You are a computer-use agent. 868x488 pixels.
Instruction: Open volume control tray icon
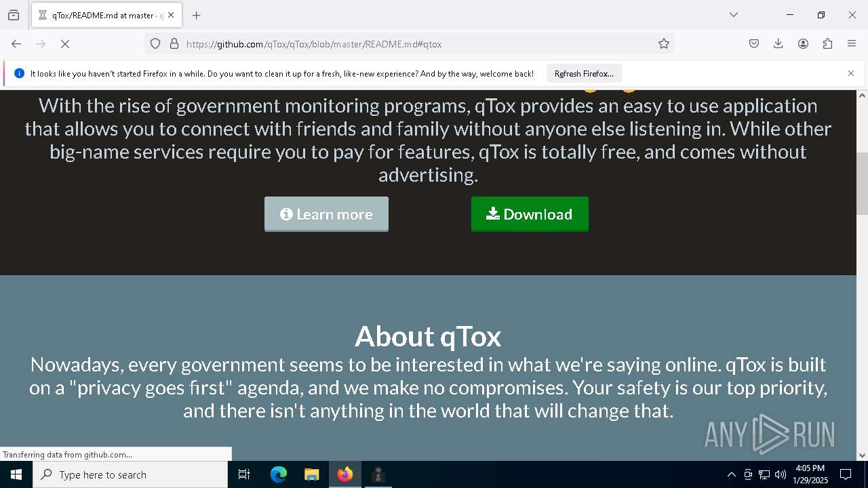(781, 474)
